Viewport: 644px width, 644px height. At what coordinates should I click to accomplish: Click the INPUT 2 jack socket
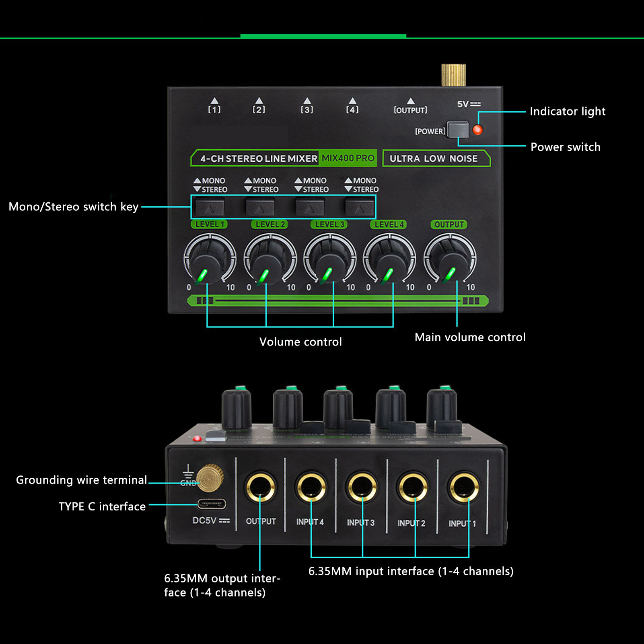413,487
